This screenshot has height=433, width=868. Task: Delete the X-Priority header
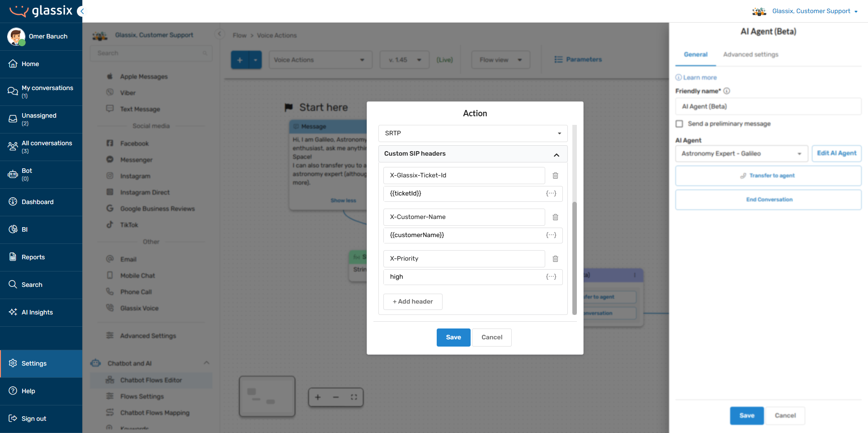(555, 259)
